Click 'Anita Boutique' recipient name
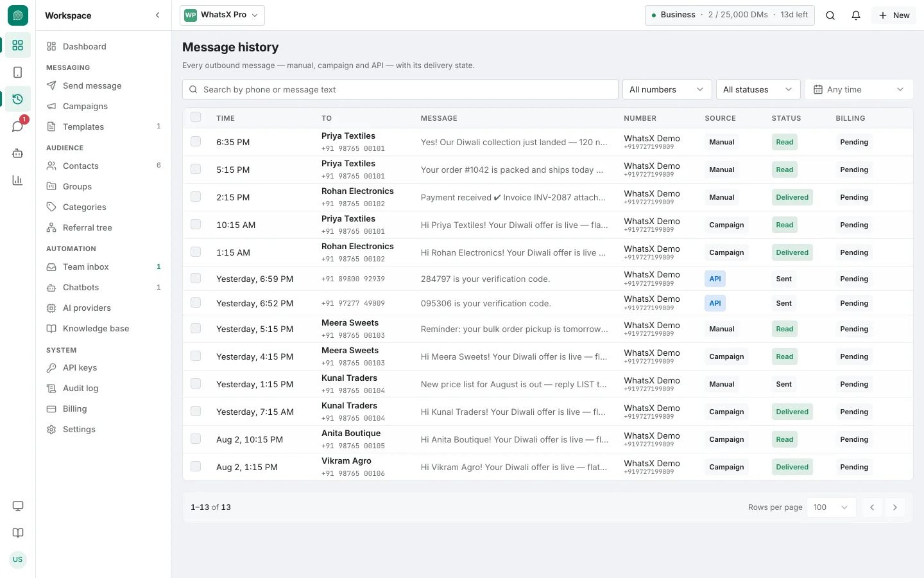The width and height of the screenshot is (924, 578). [351, 433]
